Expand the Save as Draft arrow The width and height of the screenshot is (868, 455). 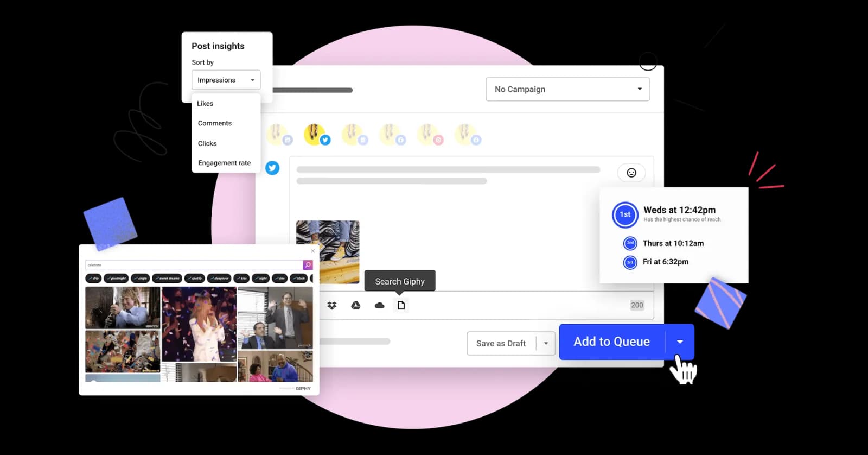[546, 343]
